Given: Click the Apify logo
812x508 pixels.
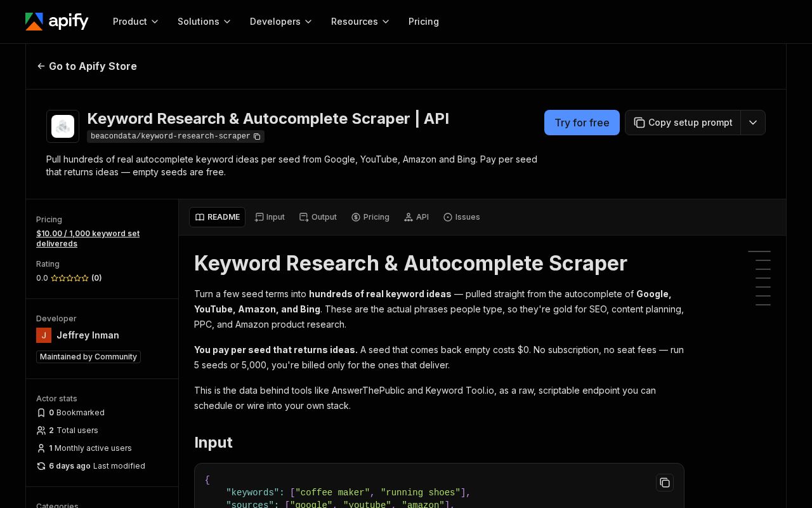Looking at the screenshot, I should (x=57, y=22).
